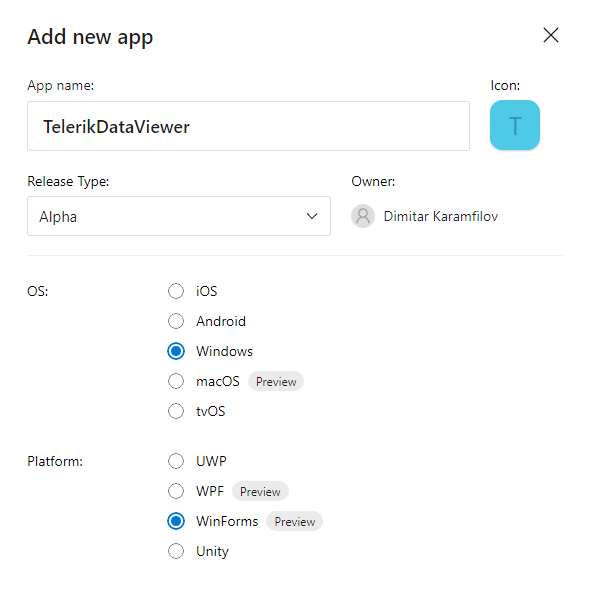Open the Release Type dropdown
The width and height of the screenshot is (590, 591).
click(x=179, y=216)
